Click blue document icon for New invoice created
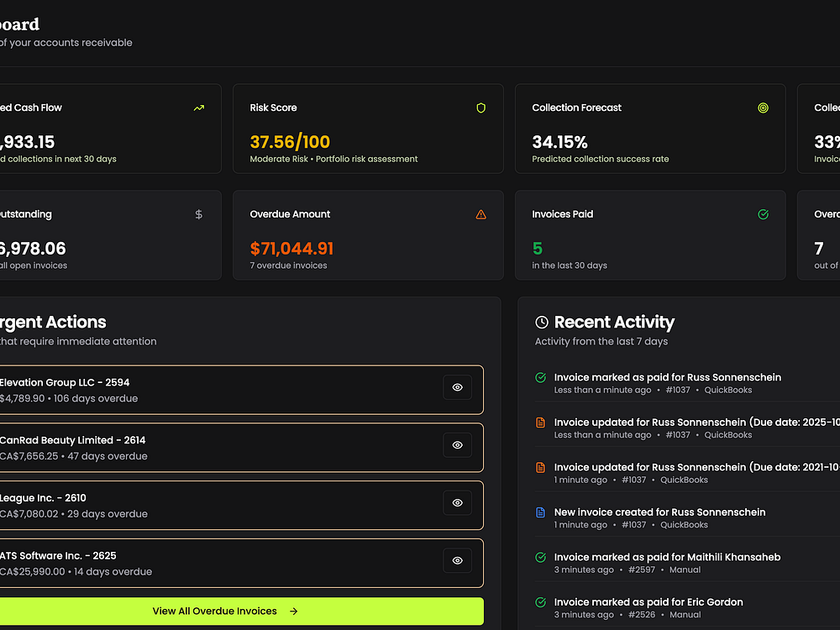The image size is (840, 630). [541, 512]
